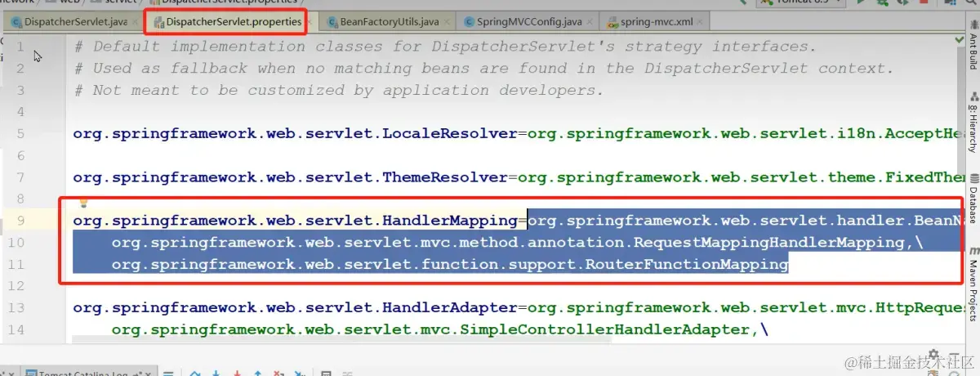Click gutter line number 11
The height and width of the screenshot is (376, 980).
17,264
